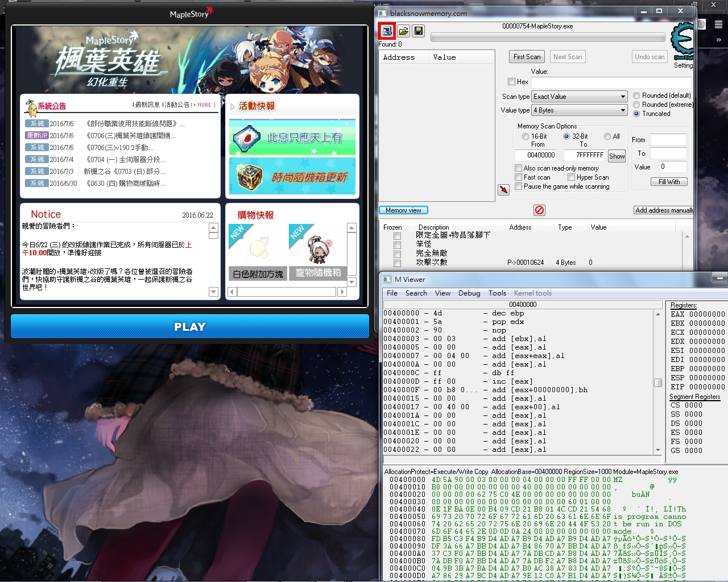Click the red arrow copy-to-address-list icon

coord(504,189)
